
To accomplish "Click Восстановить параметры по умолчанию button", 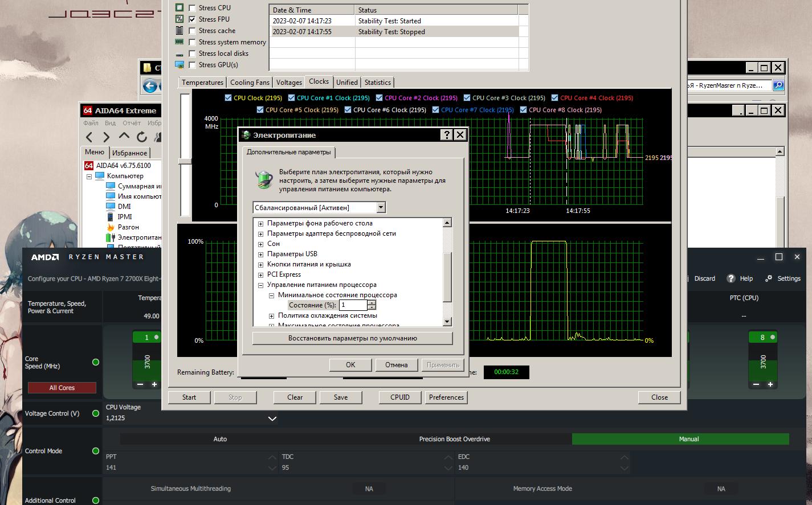I will (352, 338).
